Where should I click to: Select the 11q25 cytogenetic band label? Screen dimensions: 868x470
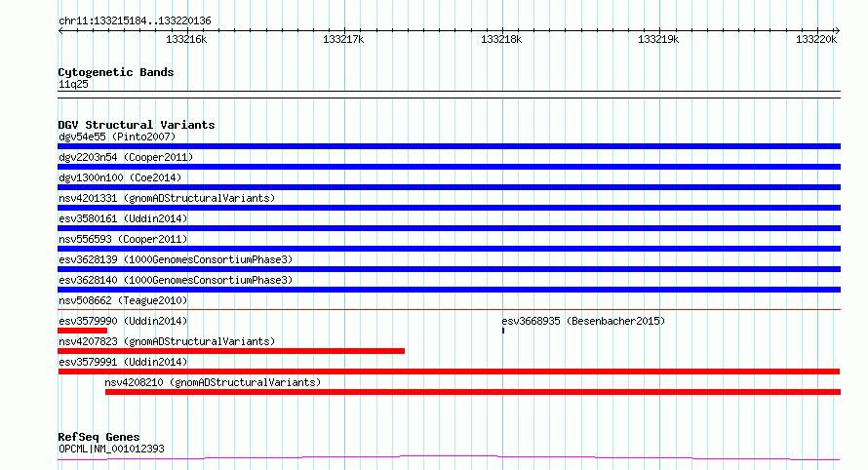(x=73, y=84)
